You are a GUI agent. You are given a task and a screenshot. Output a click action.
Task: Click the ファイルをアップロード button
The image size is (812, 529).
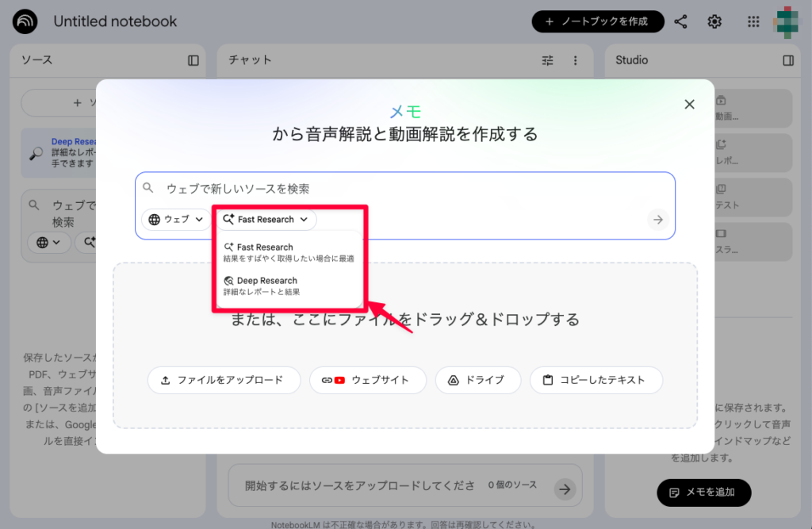click(x=224, y=380)
